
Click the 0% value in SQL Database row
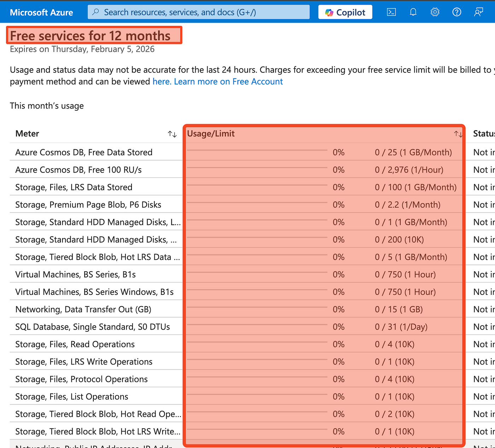[x=338, y=327]
